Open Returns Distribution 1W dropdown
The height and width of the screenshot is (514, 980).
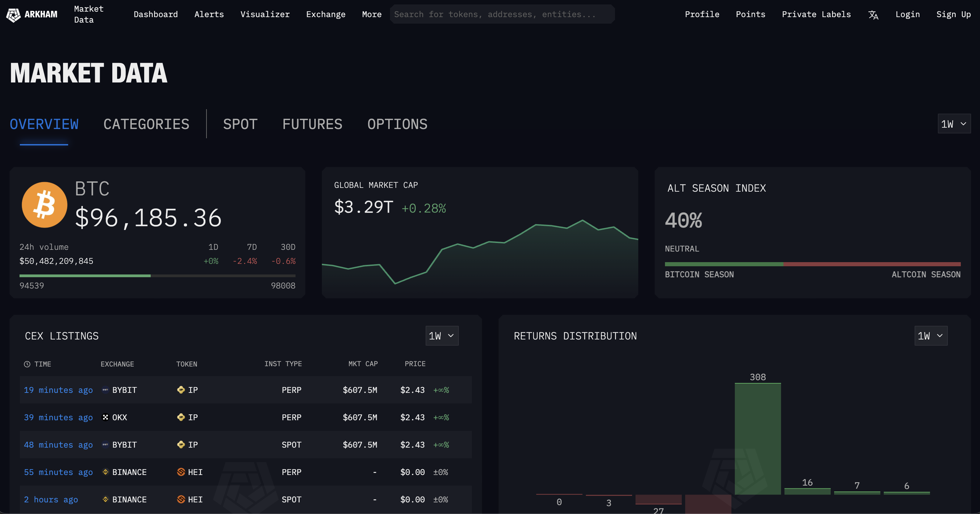tap(931, 336)
